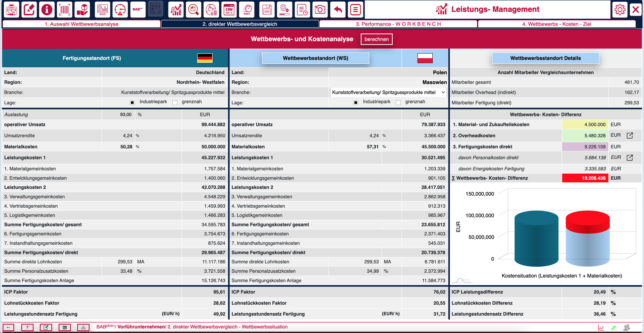Click the red Wettbewerbs-Kosten-Differenz total cell
Screen dimensions: 644x333
coord(585,178)
